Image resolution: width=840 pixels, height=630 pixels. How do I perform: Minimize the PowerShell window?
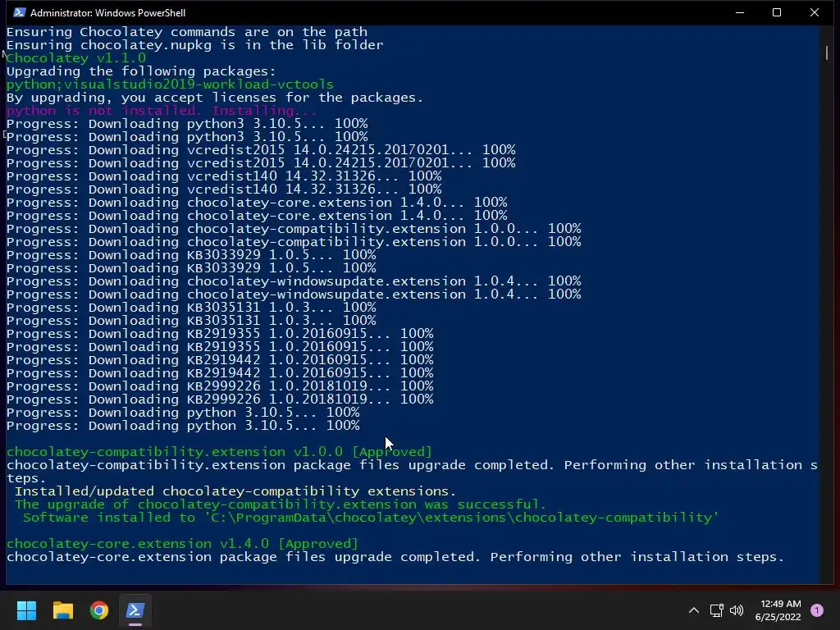[740, 12]
